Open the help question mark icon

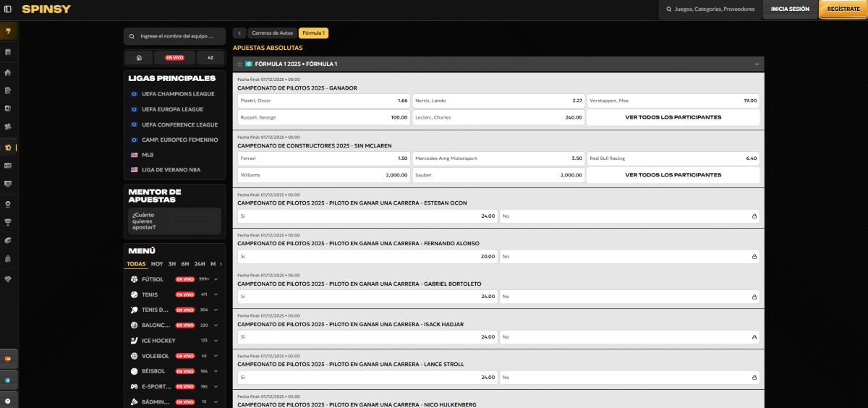(x=8, y=401)
